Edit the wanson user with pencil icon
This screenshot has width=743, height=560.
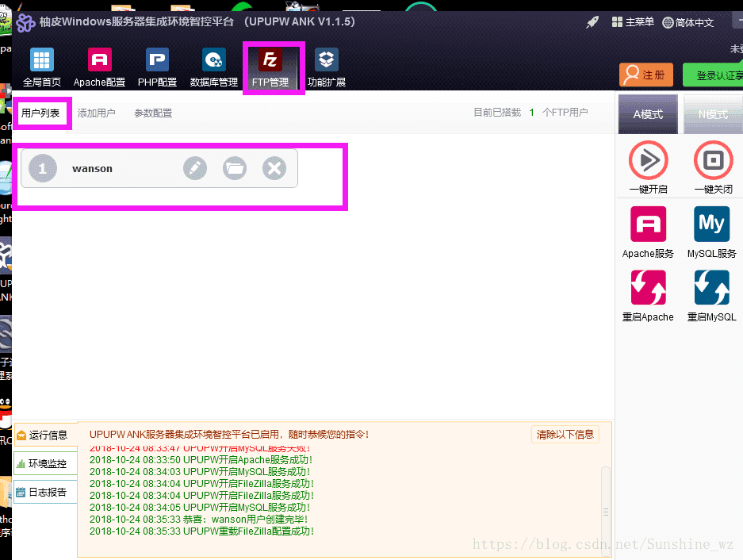point(195,168)
